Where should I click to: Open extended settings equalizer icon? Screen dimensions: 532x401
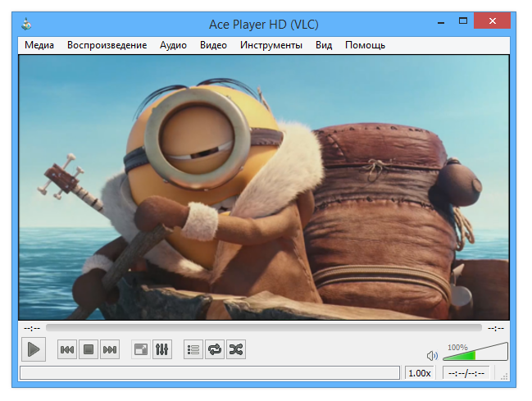click(162, 349)
